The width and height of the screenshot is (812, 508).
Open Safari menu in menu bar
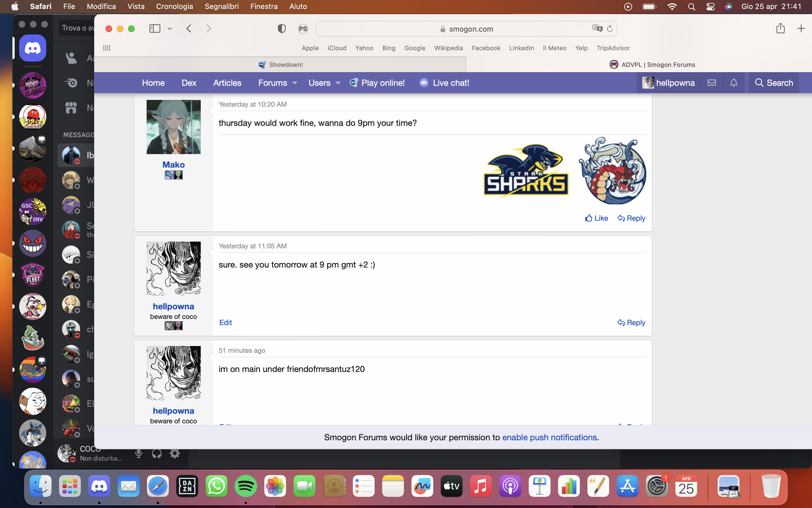tap(41, 6)
